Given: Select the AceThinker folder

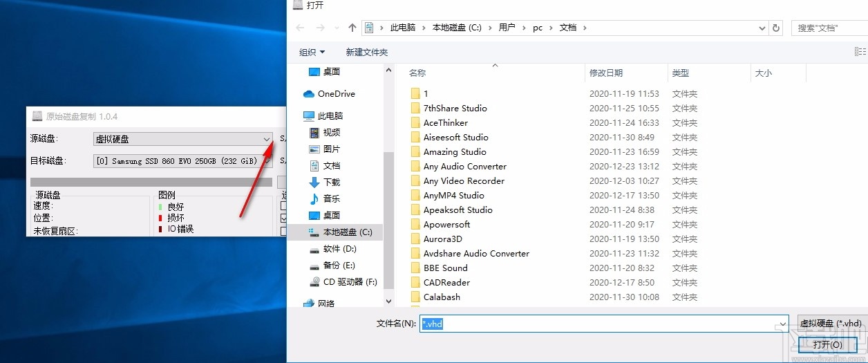Looking at the screenshot, I should tap(439, 122).
